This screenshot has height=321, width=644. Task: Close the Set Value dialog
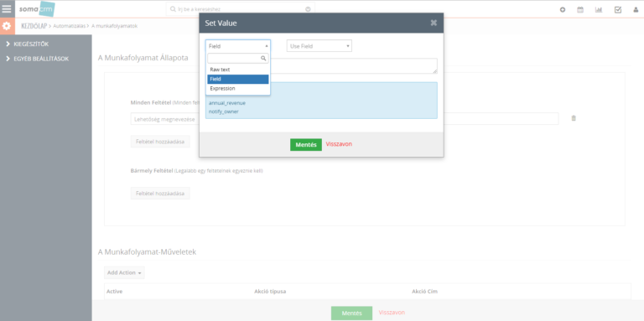click(434, 23)
